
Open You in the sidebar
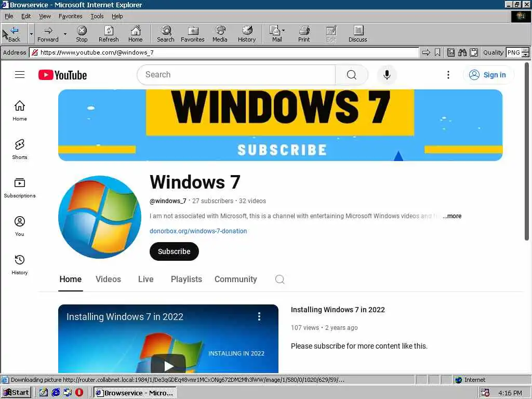20,226
